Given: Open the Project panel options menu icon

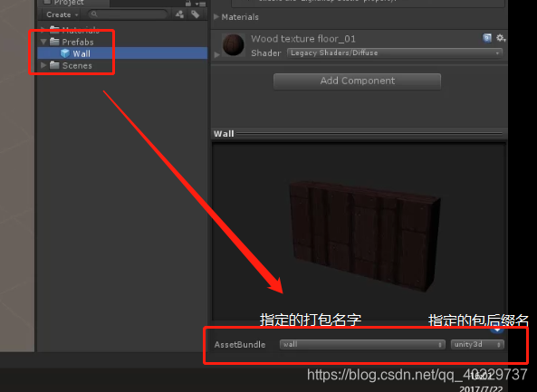Looking at the screenshot, I should (x=201, y=4).
